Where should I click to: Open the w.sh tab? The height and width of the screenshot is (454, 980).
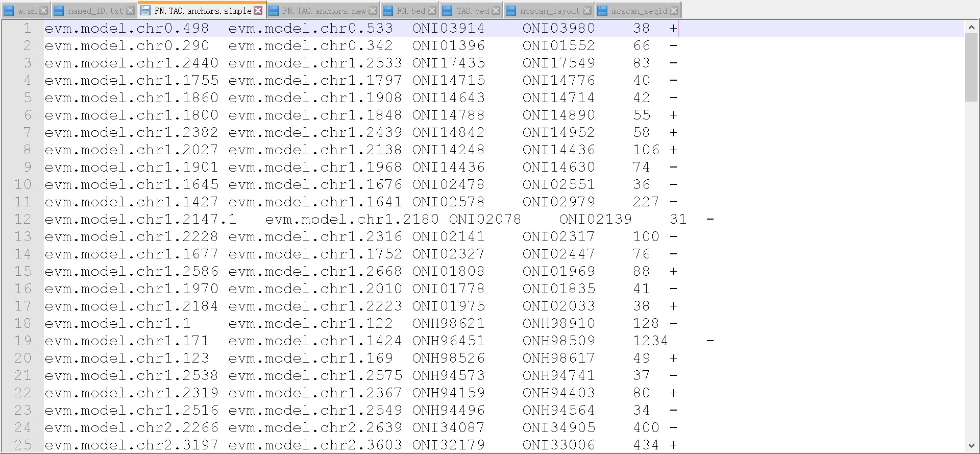(x=26, y=11)
